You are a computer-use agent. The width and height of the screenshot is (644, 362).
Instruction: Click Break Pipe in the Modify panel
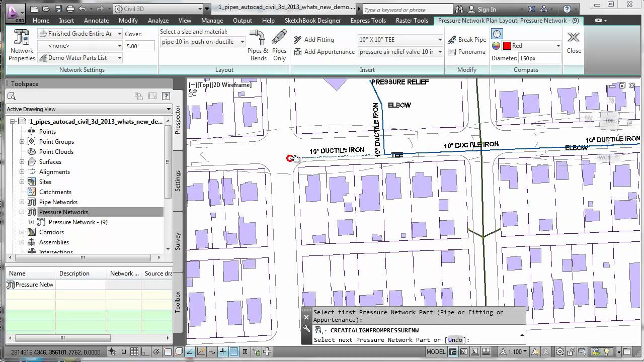[466, 40]
